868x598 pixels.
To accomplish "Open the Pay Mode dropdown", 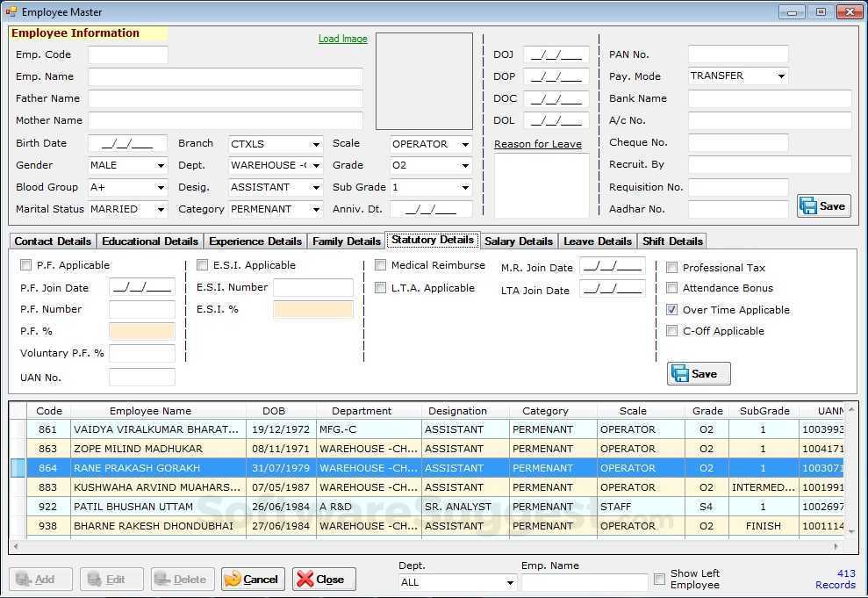I will 781,76.
